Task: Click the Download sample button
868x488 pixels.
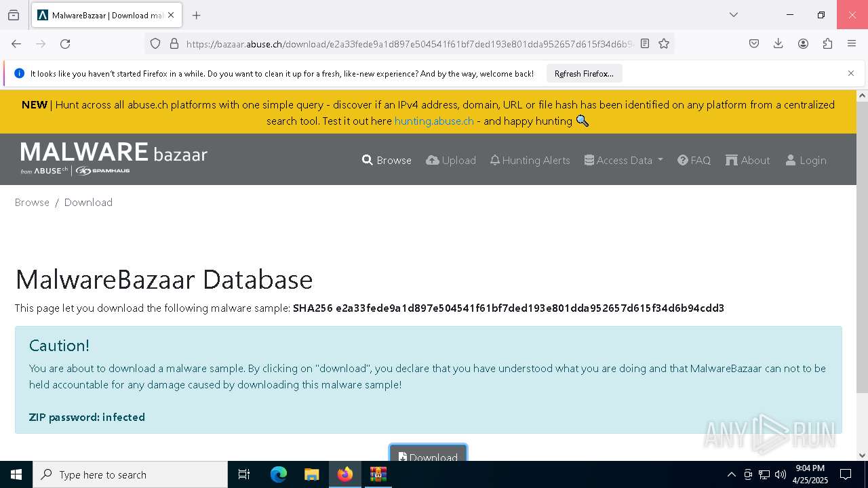Action: (428, 453)
